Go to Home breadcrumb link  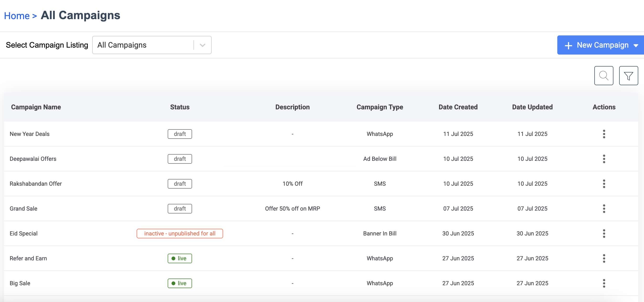(x=17, y=16)
